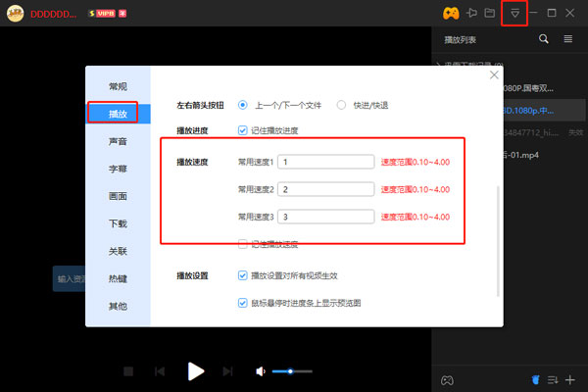Screen dimensions: 588x392
Task: Open the 下载 settings tab
Action: pyautogui.click(x=118, y=224)
